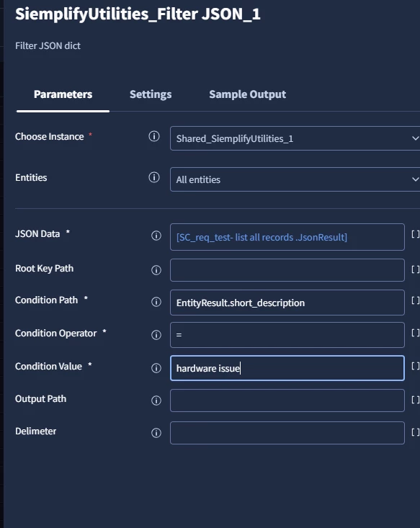420x528 pixels.
Task: Open placeholder picker beside JSON Data field
Action: tap(415, 234)
